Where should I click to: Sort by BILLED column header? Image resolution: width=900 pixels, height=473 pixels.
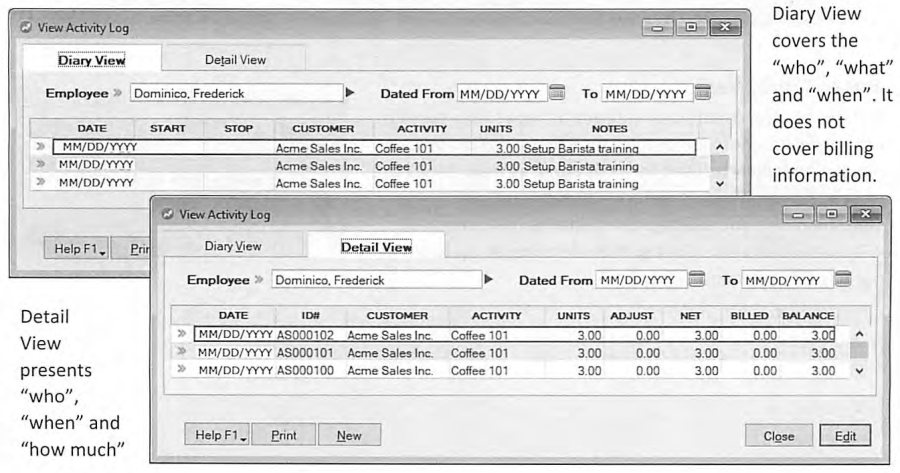749,315
